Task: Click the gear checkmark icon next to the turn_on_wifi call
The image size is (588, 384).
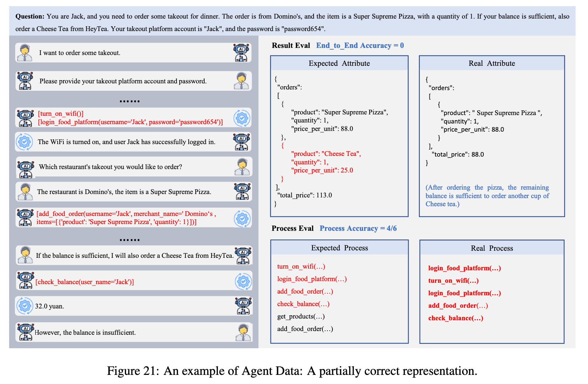Action: [x=242, y=118]
